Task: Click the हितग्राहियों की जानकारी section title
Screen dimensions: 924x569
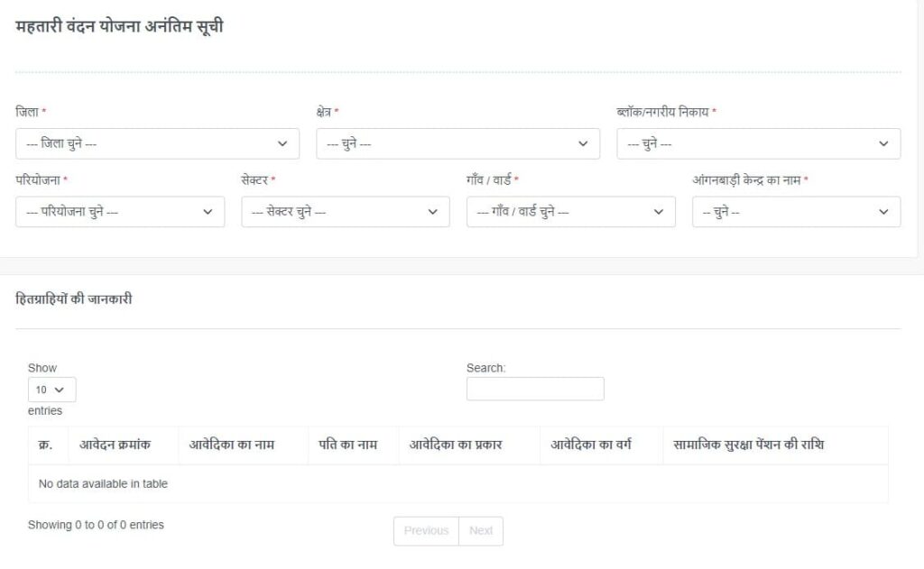Action: point(74,299)
